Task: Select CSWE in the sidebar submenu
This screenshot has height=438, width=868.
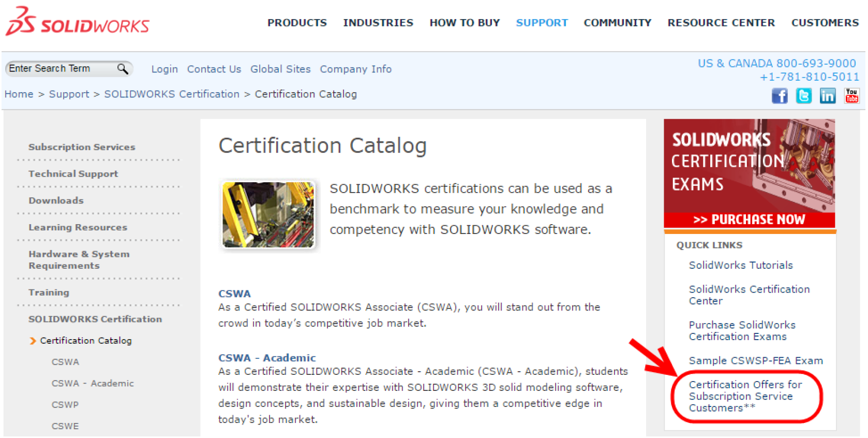Action: (x=65, y=427)
